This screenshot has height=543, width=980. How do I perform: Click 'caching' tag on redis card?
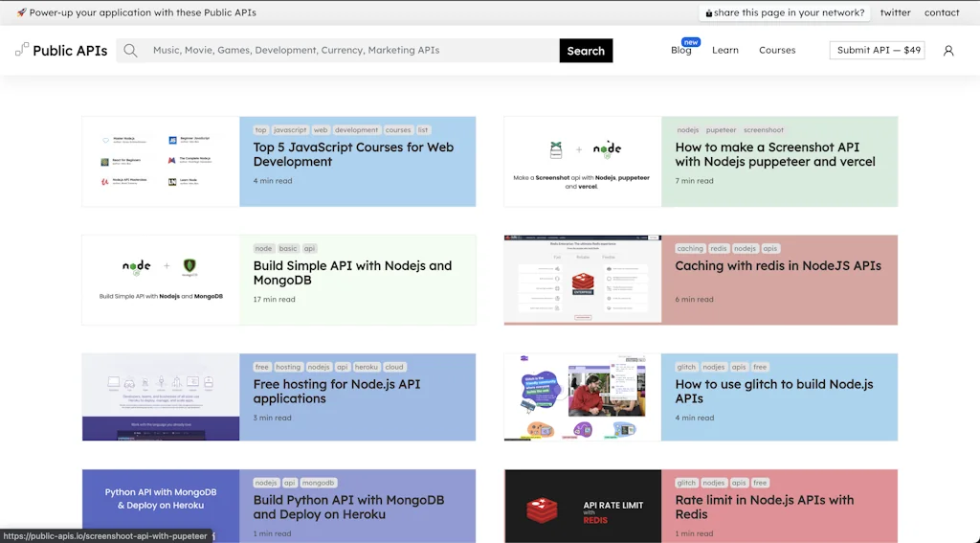pyautogui.click(x=690, y=248)
